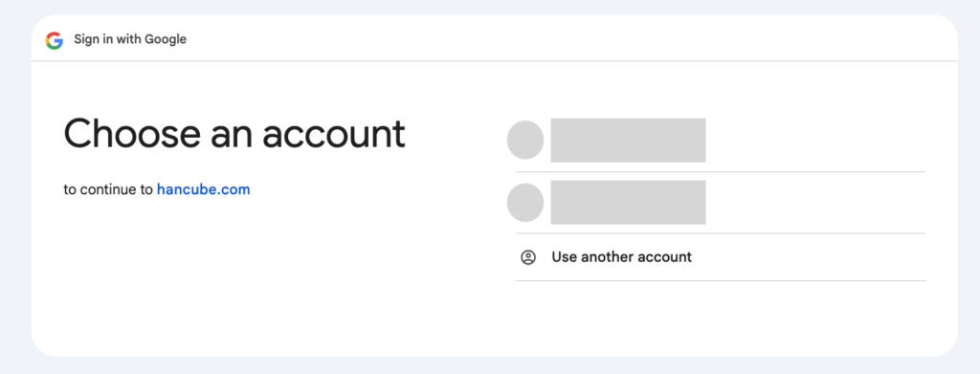This screenshot has height=374, width=980.
Task: Open the hancube.com link
Action: 204,189
